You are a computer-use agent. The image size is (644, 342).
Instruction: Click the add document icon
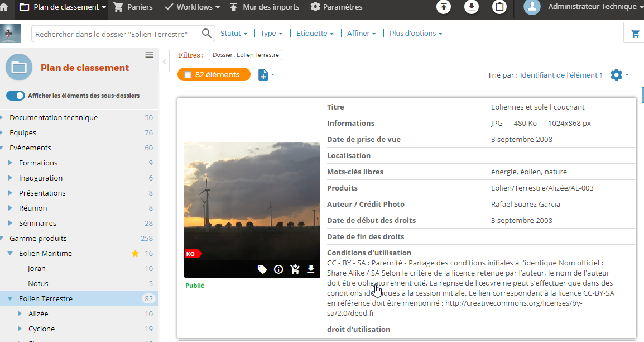pyautogui.click(x=263, y=75)
